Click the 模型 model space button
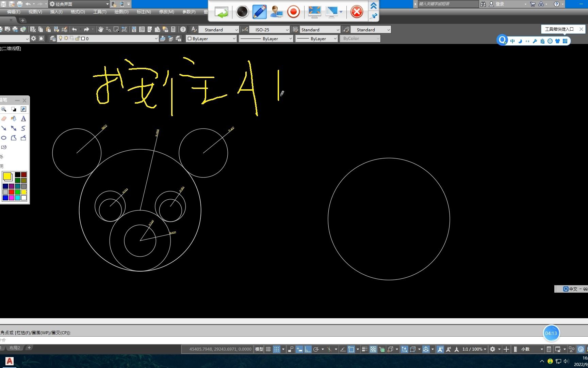Screen dimensions: 588x368 (x=259, y=349)
